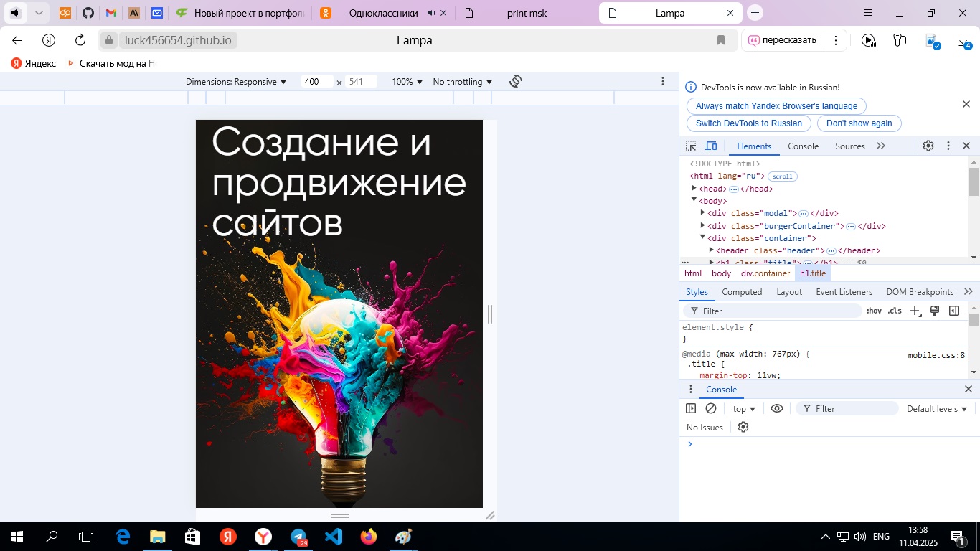
Task: Toggle the .cls class editor
Action: pos(895,311)
